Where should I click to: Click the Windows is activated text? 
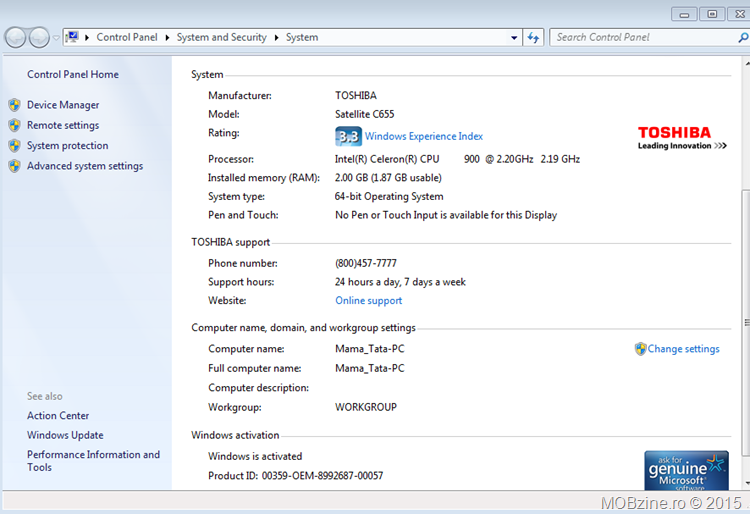[x=255, y=456]
